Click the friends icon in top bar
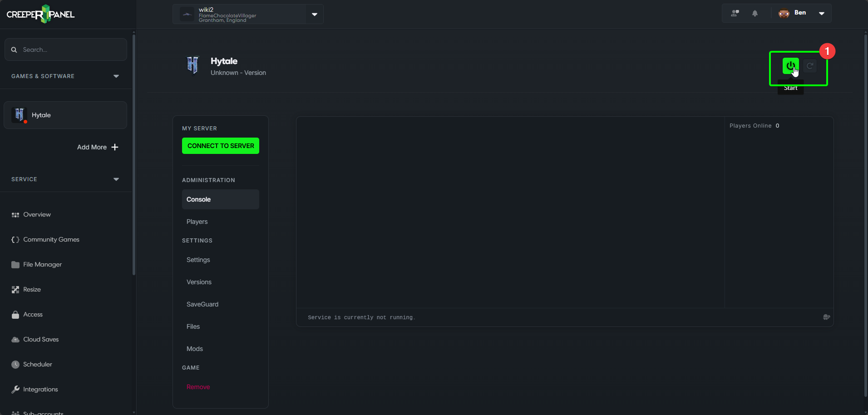Screen dimensions: 868x415 [735, 13]
